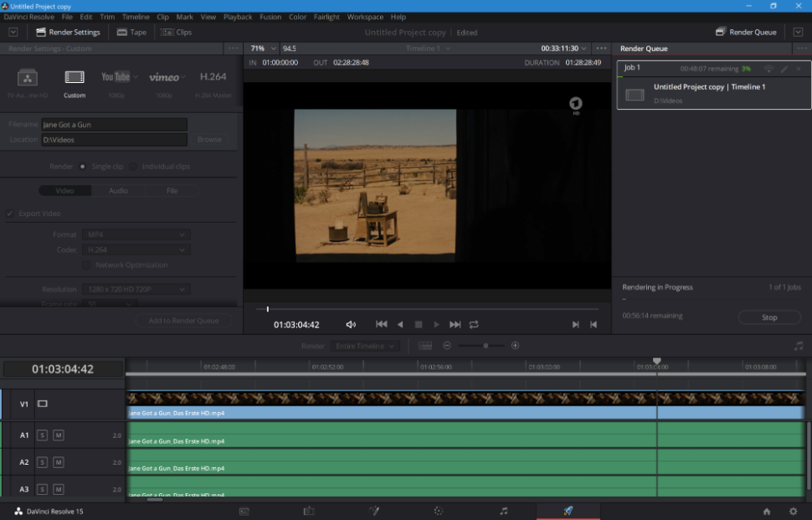
Task: Switch to the Video settings tab
Action: click(x=64, y=191)
